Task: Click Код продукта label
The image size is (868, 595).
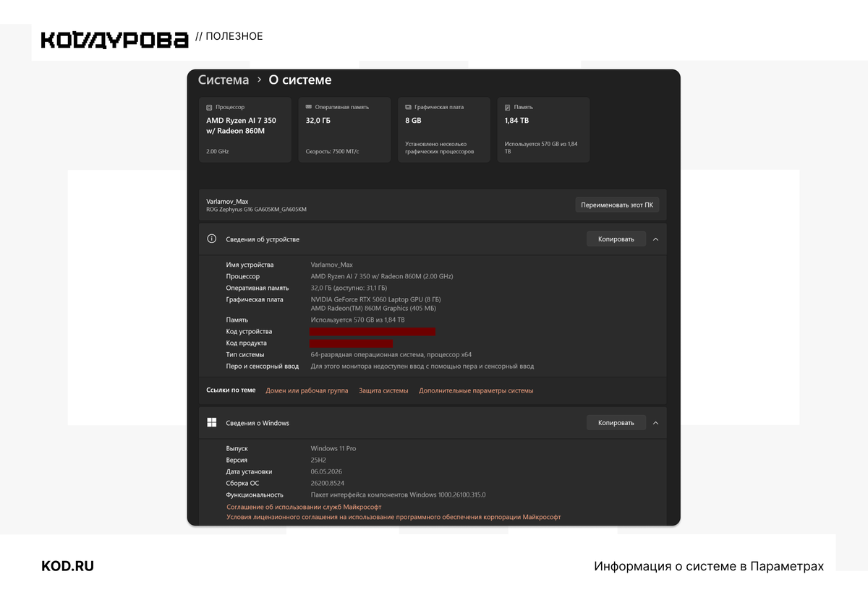Action: click(246, 343)
